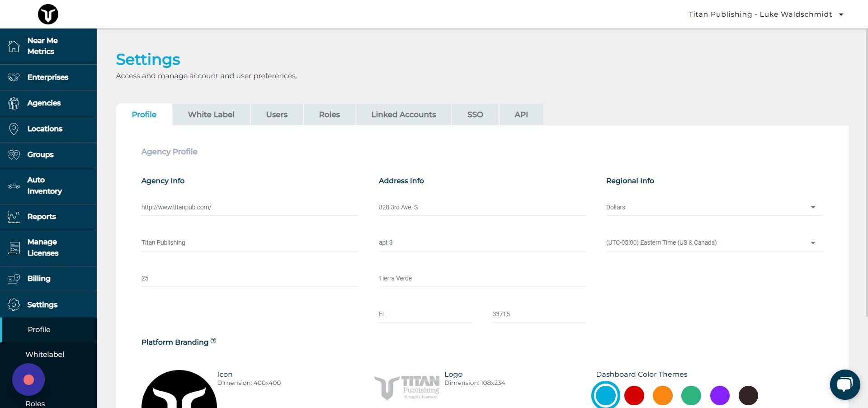Screen dimensions: 868x408
Task: Expand the Eastern Time timezone selector
Action: pyautogui.click(x=813, y=242)
